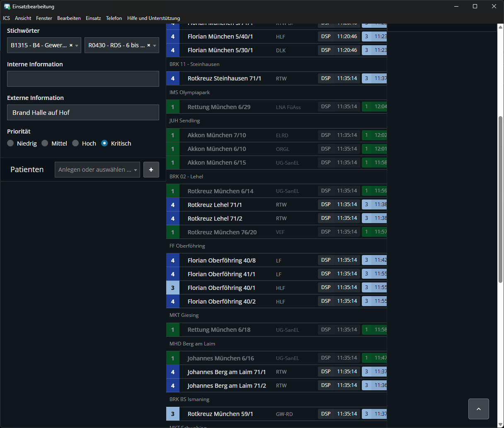This screenshot has height=428, width=504.
Task: Click the DSP button for Johannes München 6/16
Action: [x=326, y=358]
